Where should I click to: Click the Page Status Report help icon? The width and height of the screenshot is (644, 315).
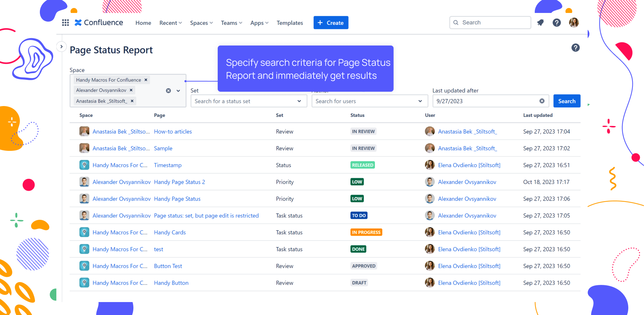pos(575,48)
